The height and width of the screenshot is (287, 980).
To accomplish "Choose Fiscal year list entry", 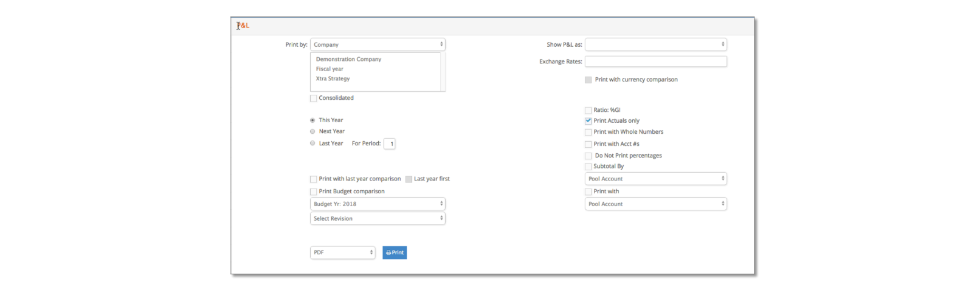I will [330, 69].
